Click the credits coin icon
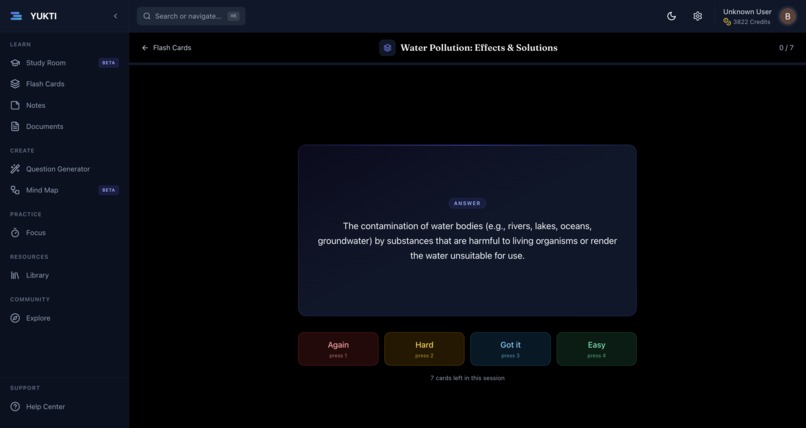Screen dimensions: 806x428 727,22
